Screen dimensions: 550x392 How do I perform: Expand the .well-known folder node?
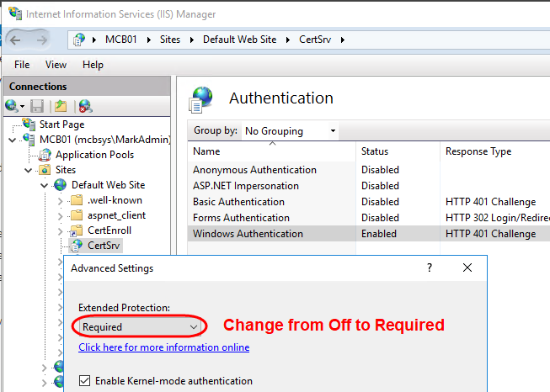pos(60,201)
